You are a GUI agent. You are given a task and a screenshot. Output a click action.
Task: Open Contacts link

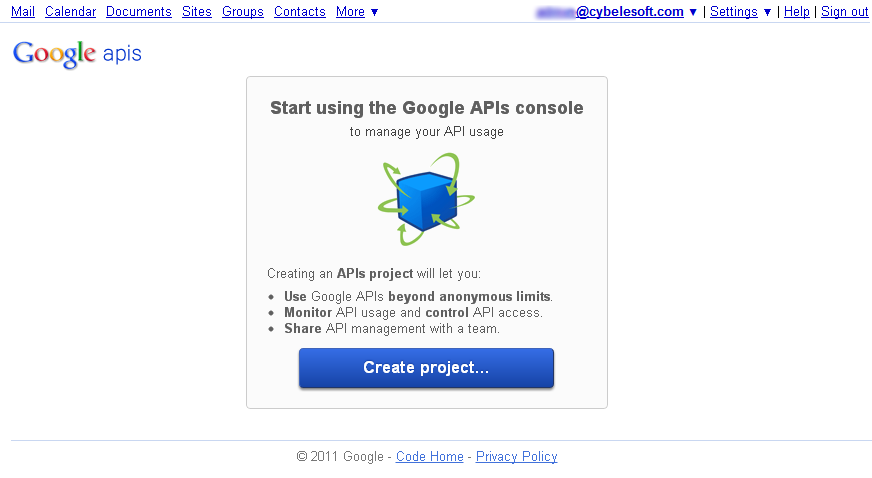pos(300,12)
